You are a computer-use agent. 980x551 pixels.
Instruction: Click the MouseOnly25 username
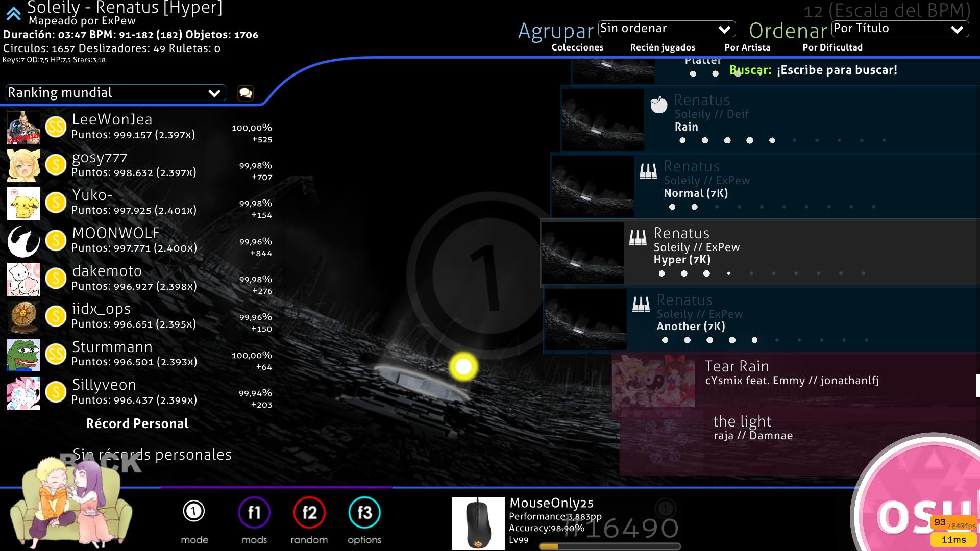pos(551,503)
